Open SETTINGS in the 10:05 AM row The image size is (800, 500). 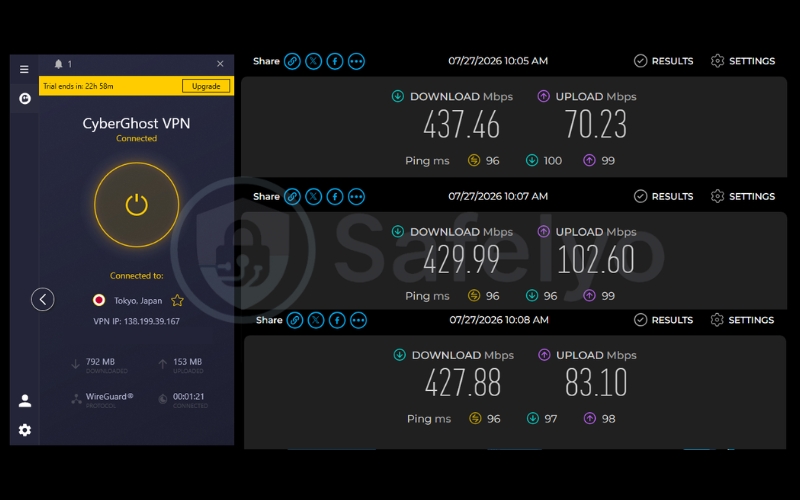click(743, 61)
